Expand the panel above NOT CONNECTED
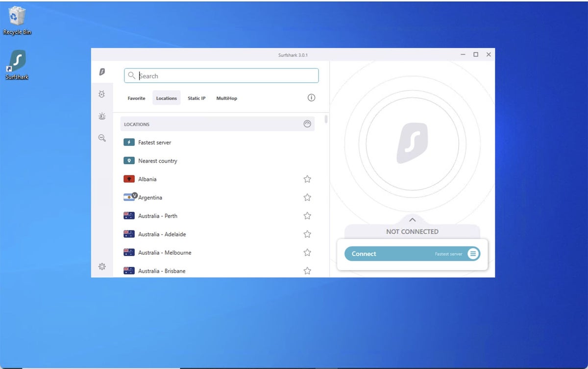Image resolution: width=588 pixels, height=369 pixels. 412,220
